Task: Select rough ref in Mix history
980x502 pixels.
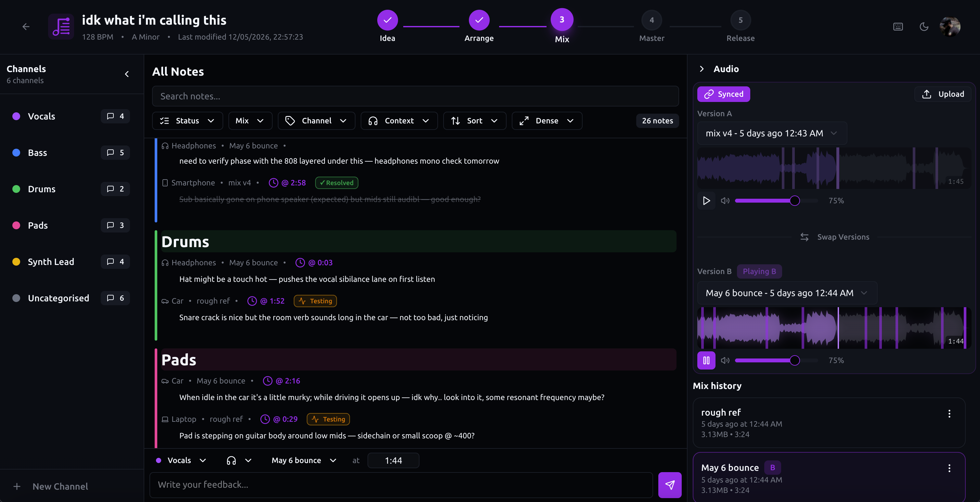Action: [x=829, y=423]
